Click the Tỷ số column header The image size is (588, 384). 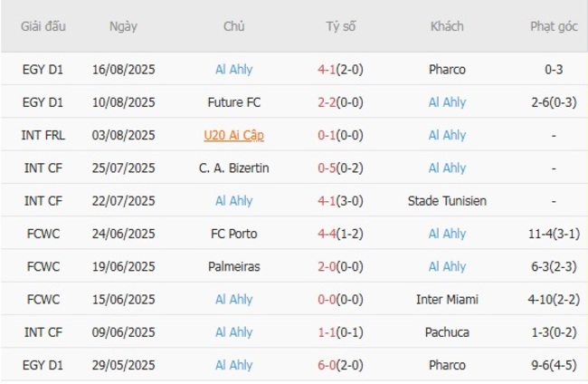click(x=341, y=26)
